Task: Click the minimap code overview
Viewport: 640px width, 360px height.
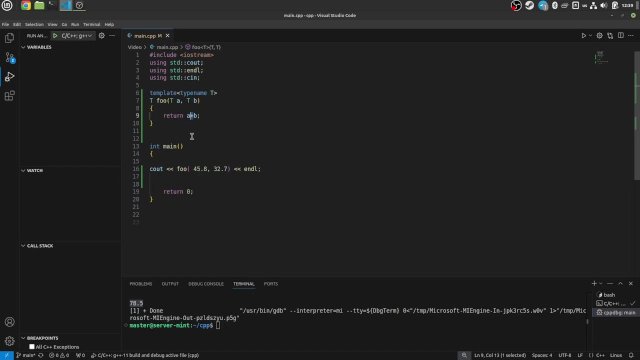Action: pyautogui.click(x=601, y=57)
